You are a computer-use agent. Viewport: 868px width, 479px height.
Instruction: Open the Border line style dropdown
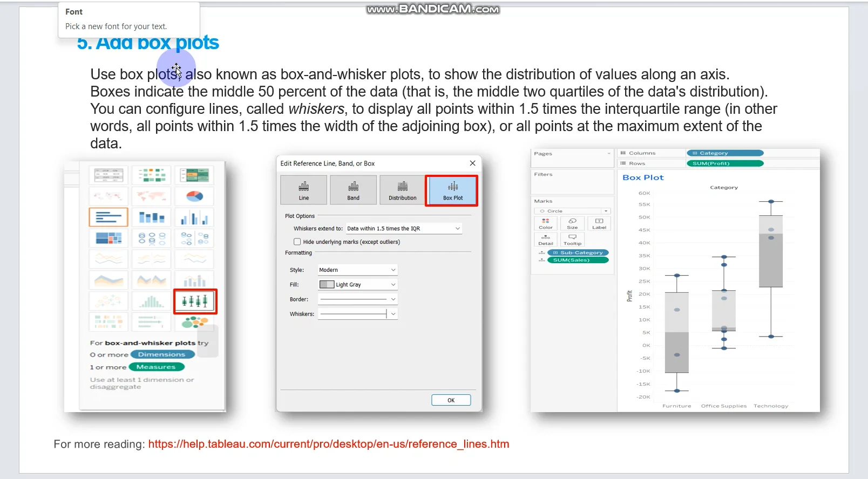click(x=357, y=299)
